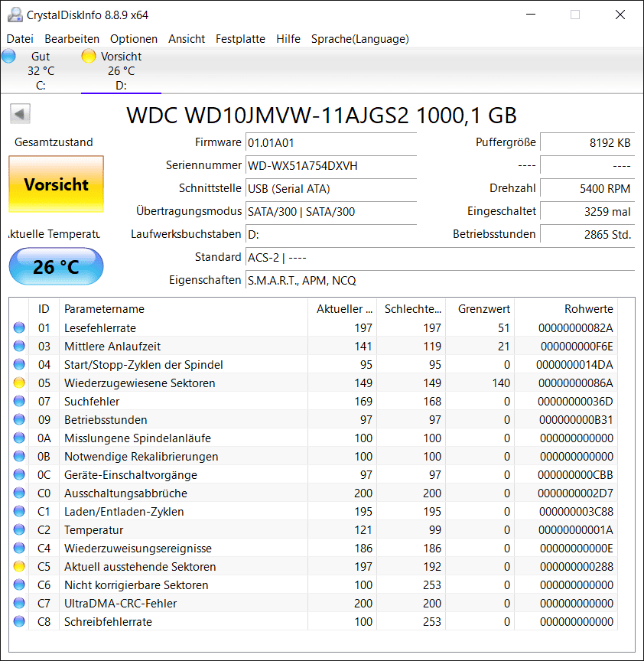
Task: Click the Parametername column header
Action: (184, 309)
